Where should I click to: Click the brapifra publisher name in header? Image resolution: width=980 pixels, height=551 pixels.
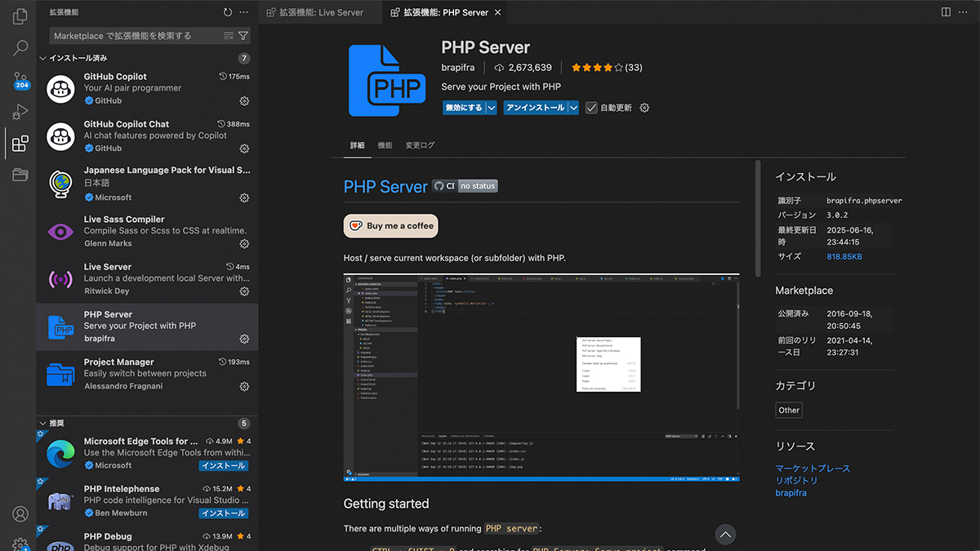pos(458,68)
